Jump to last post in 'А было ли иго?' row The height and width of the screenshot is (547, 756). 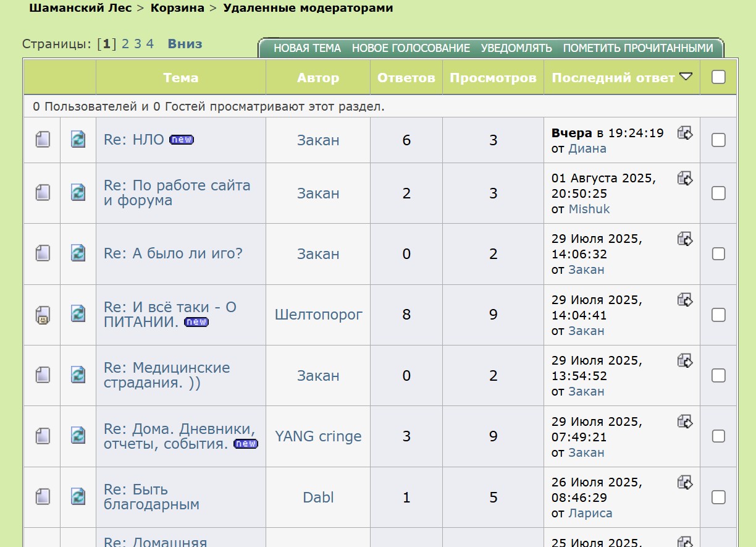[x=685, y=239]
